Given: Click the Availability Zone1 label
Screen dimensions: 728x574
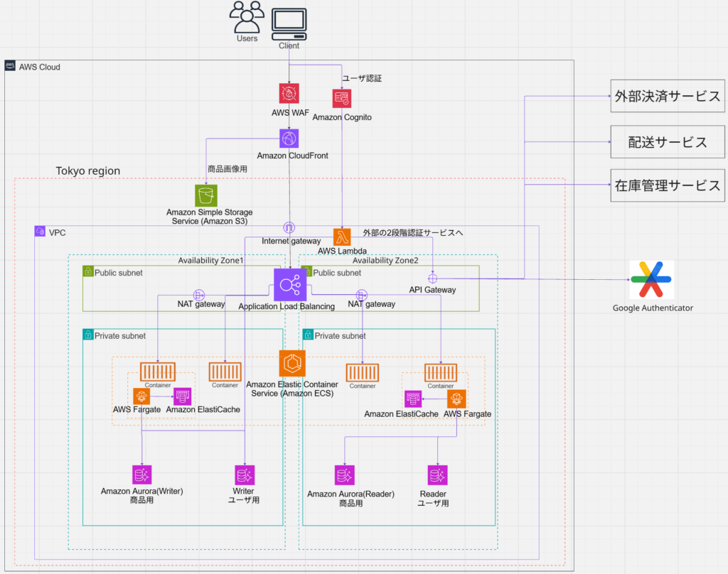Looking at the screenshot, I should click(x=210, y=260).
